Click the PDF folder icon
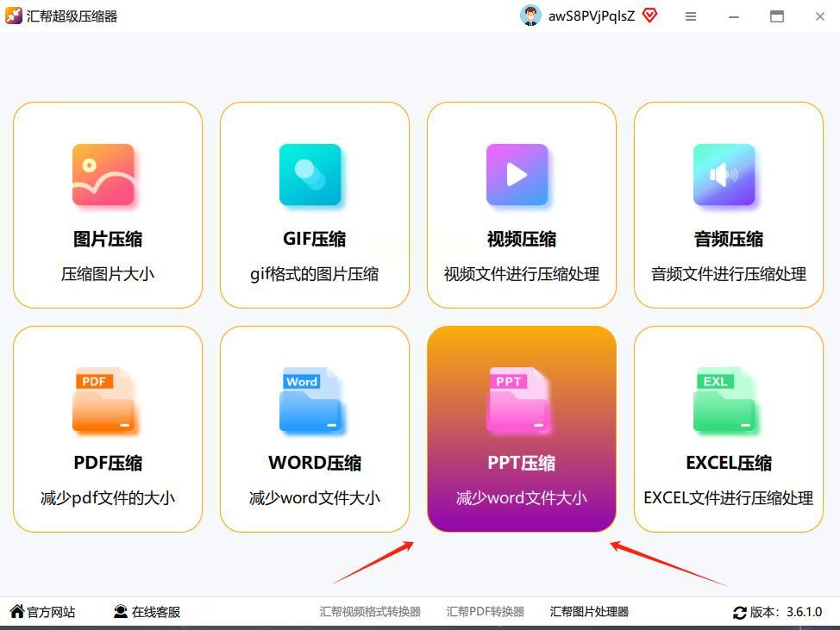Screen dimensions: 840x630 click(103, 399)
